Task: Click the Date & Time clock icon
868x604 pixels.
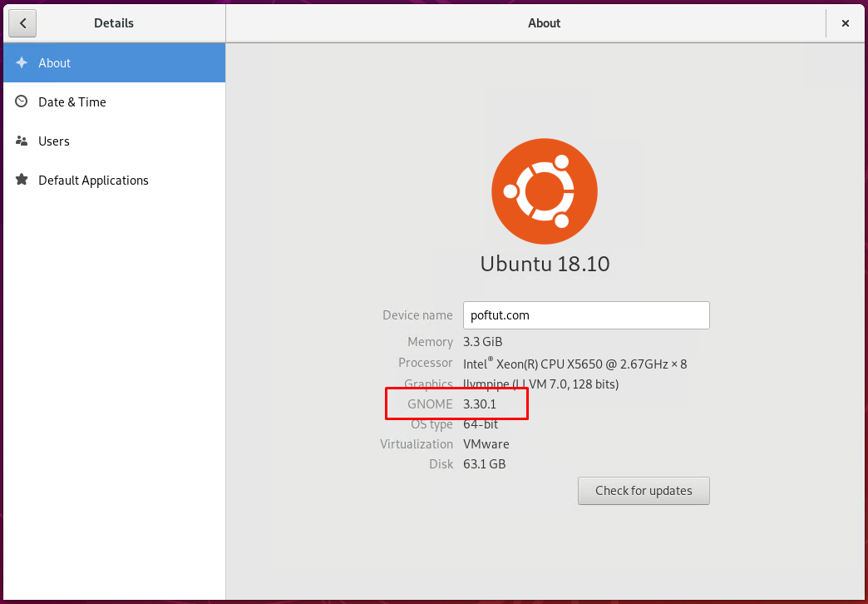Action: [x=22, y=101]
